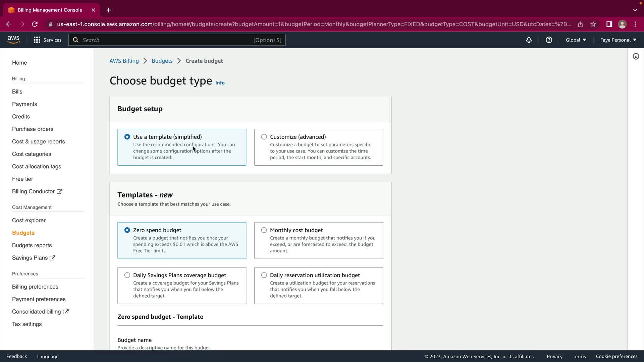Screen dimensions: 644x362
Task: Bookmark this page with star icon
Action: (x=593, y=24)
